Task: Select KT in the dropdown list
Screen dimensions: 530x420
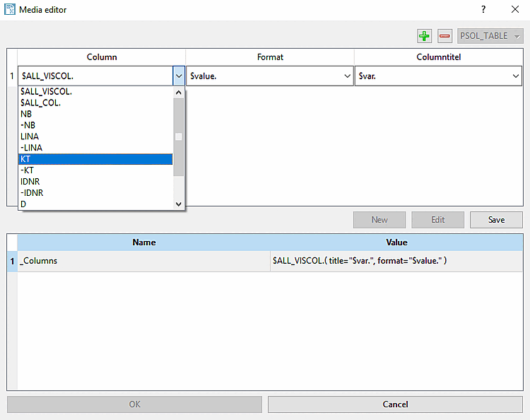Action: [x=95, y=159]
